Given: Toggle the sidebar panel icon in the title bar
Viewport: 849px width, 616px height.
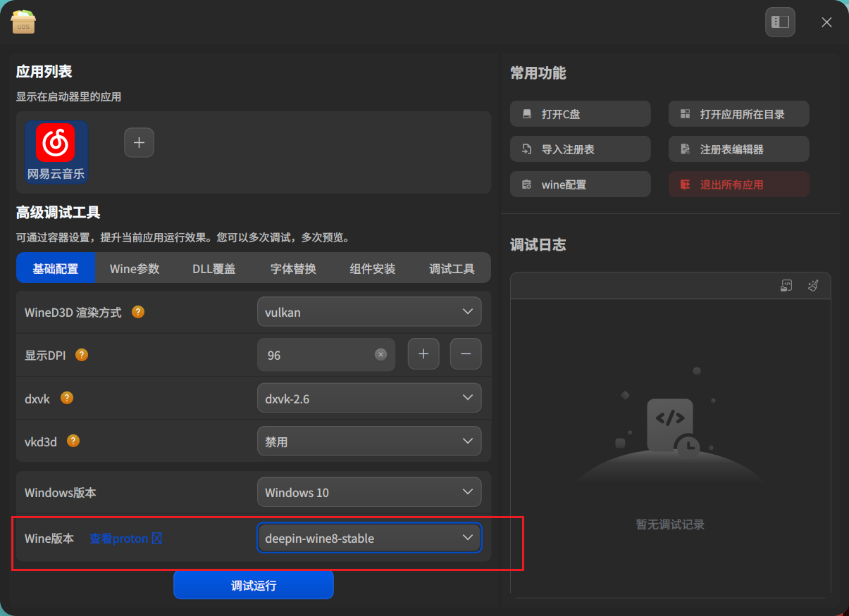Looking at the screenshot, I should (781, 22).
